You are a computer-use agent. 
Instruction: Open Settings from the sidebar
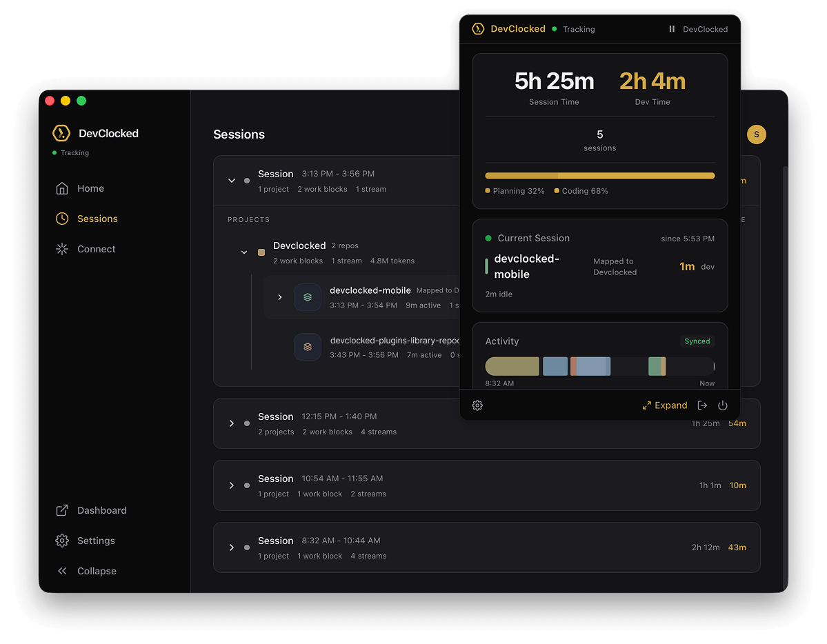point(95,541)
